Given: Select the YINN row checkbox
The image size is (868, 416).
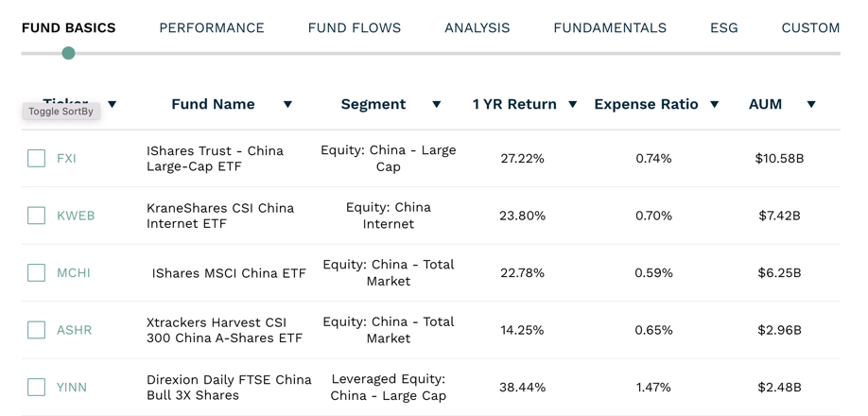Looking at the screenshot, I should point(37,387).
